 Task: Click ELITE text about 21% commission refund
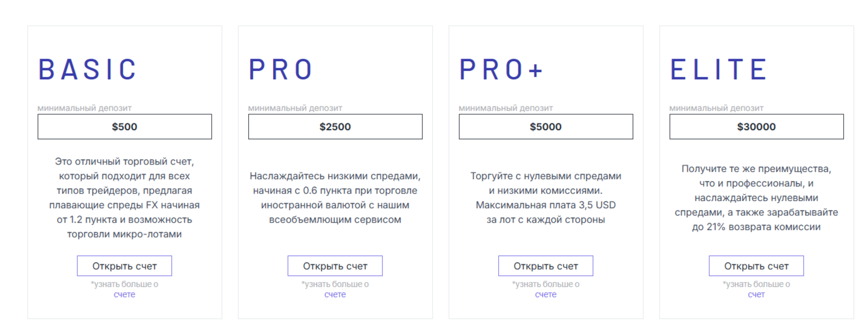[756, 198]
